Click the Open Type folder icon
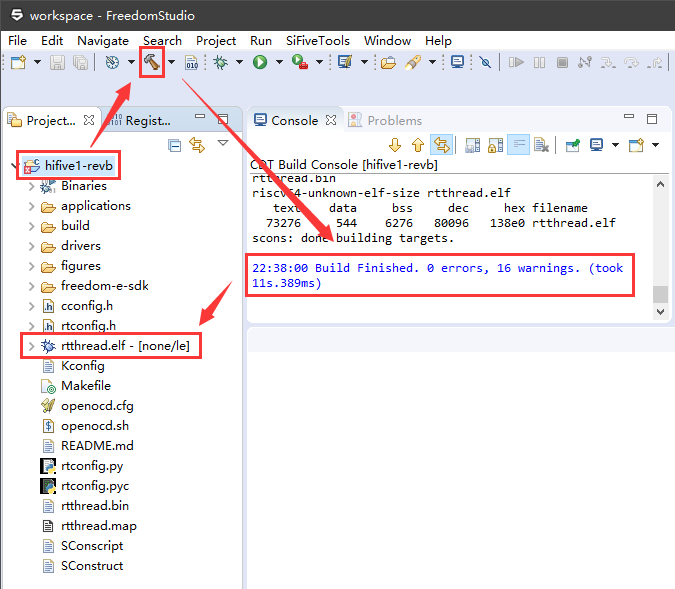The height and width of the screenshot is (589, 675). (x=388, y=63)
